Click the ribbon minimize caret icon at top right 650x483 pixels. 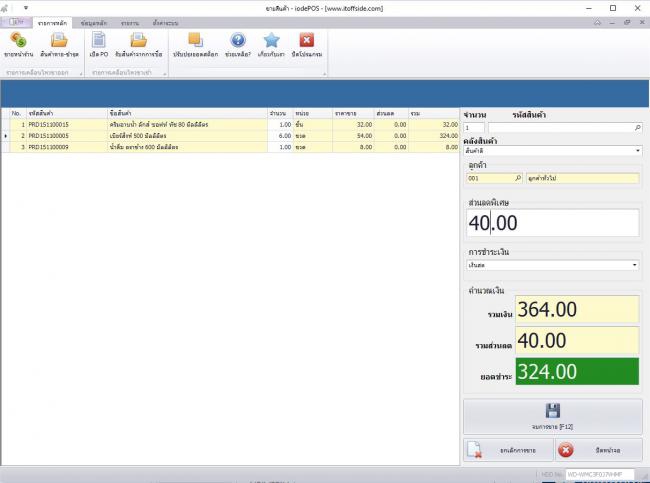point(597,22)
